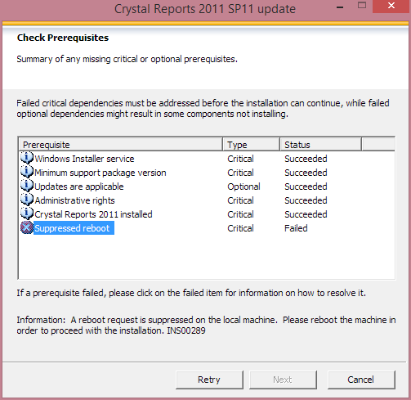Click the info icon beside Updates are applicable
Image resolution: width=411 pixels, height=400 pixels.
[27, 186]
